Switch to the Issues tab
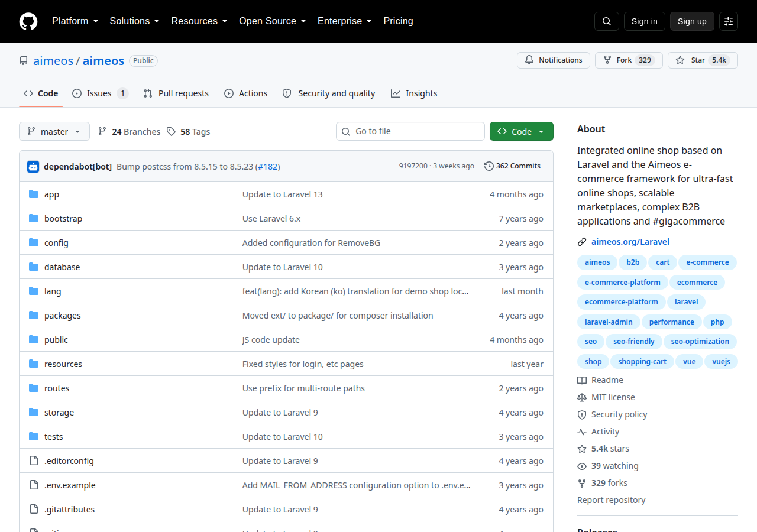 click(100, 93)
